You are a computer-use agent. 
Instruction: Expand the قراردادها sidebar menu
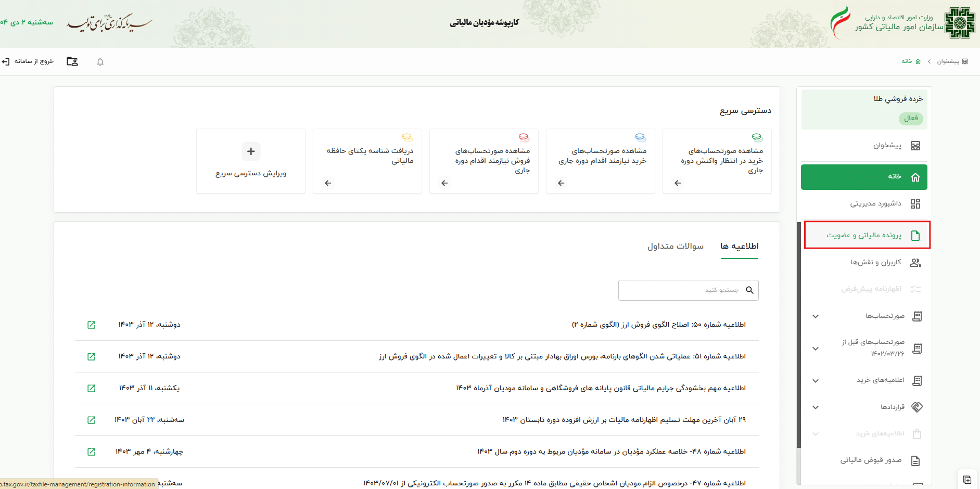point(816,407)
